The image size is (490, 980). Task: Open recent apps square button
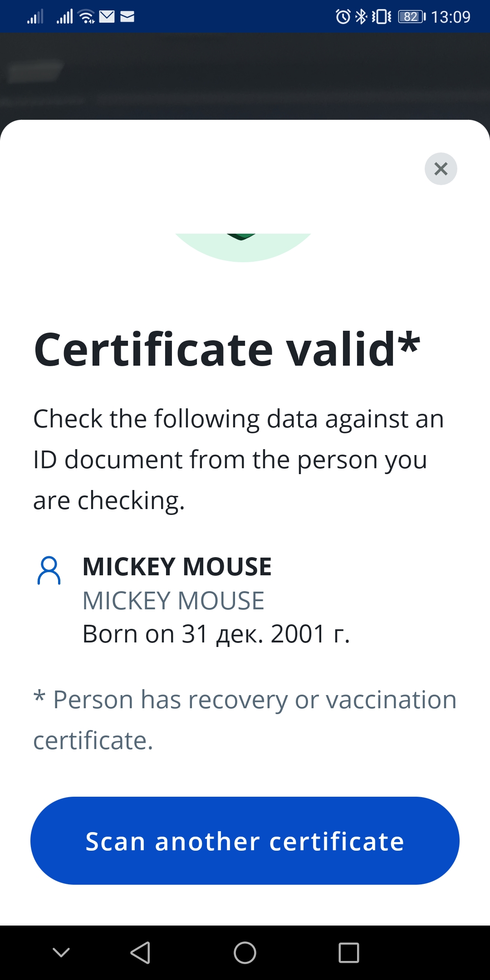pyautogui.click(x=349, y=952)
